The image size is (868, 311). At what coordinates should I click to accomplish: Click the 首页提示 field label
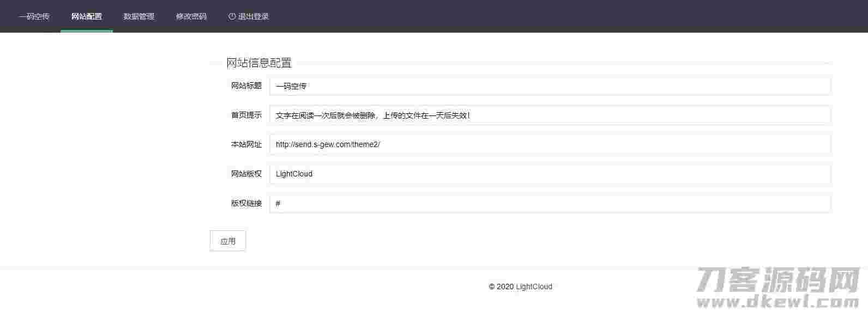coord(246,115)
